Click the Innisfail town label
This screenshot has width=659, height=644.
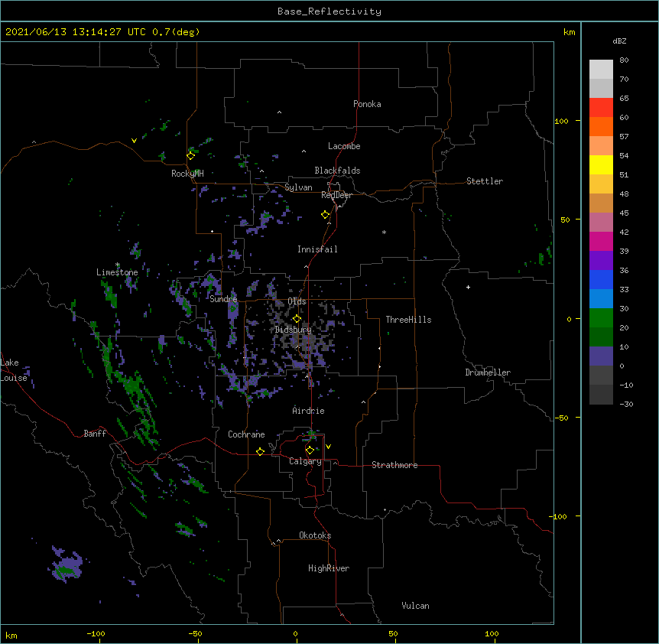(x=317, y=249)
